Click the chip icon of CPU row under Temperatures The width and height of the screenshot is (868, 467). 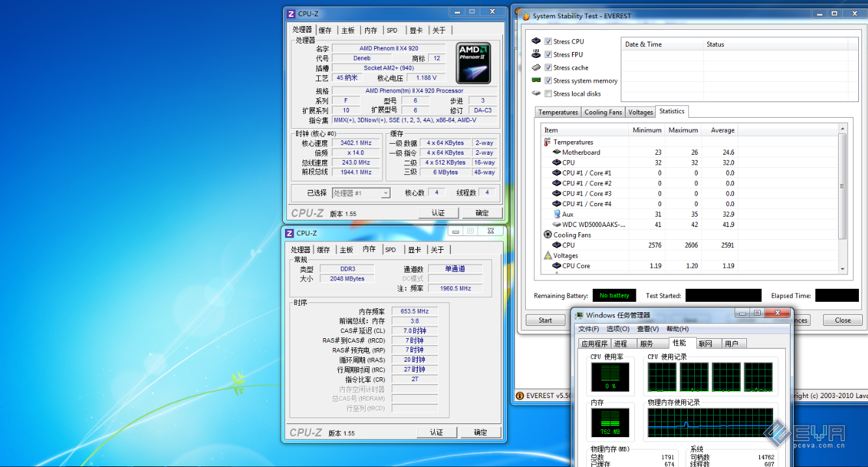pyautogui.click(x=557, y=163)
